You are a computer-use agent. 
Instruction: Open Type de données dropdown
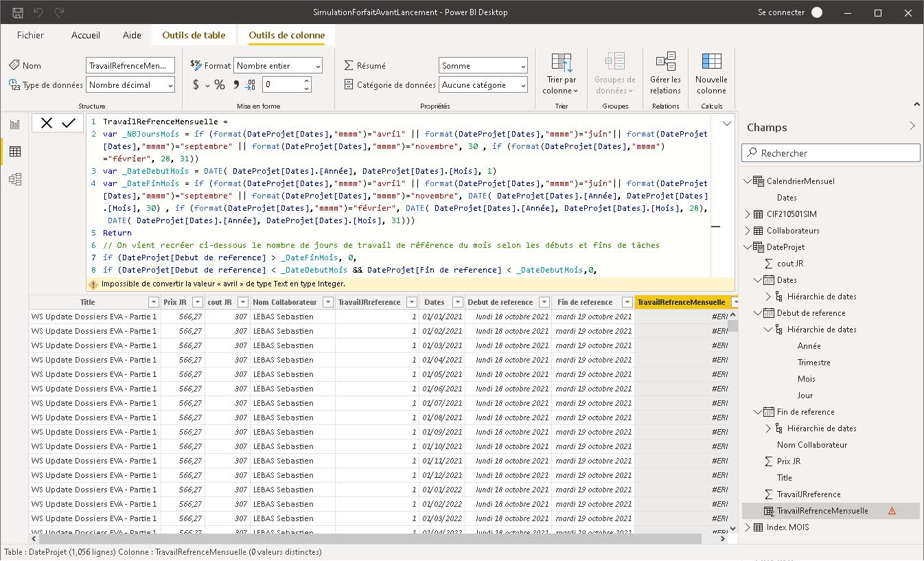coord(130,84)
